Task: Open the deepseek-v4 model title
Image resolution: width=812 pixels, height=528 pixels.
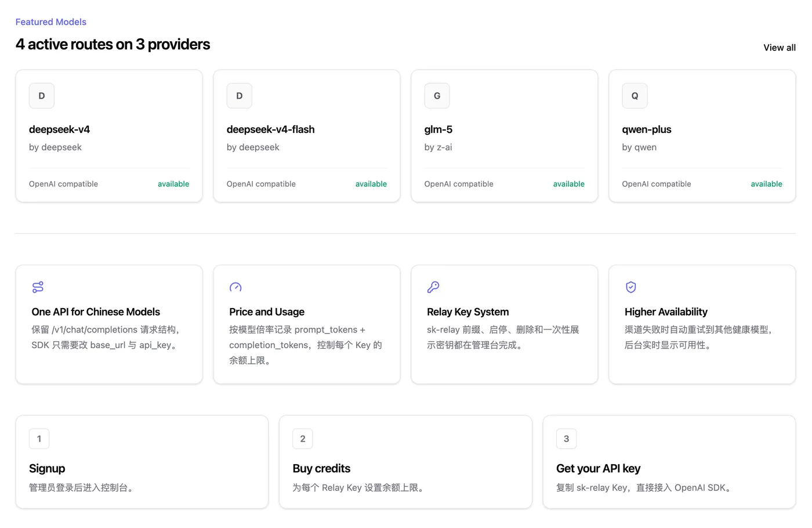Action: pyautogui.click(x=60, y=129)
